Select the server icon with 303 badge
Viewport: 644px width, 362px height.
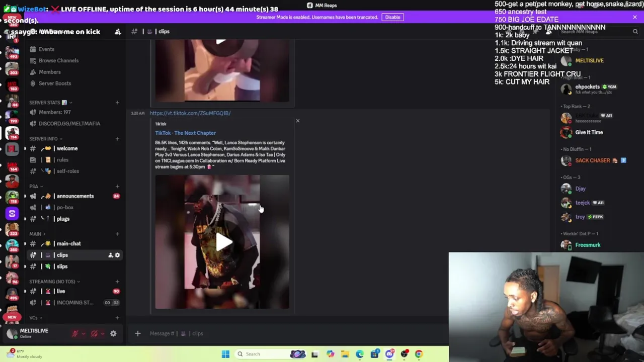(x=12, y=69)
